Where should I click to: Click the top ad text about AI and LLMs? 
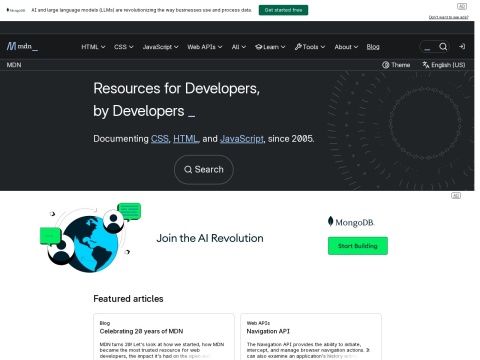click(142, 10)
